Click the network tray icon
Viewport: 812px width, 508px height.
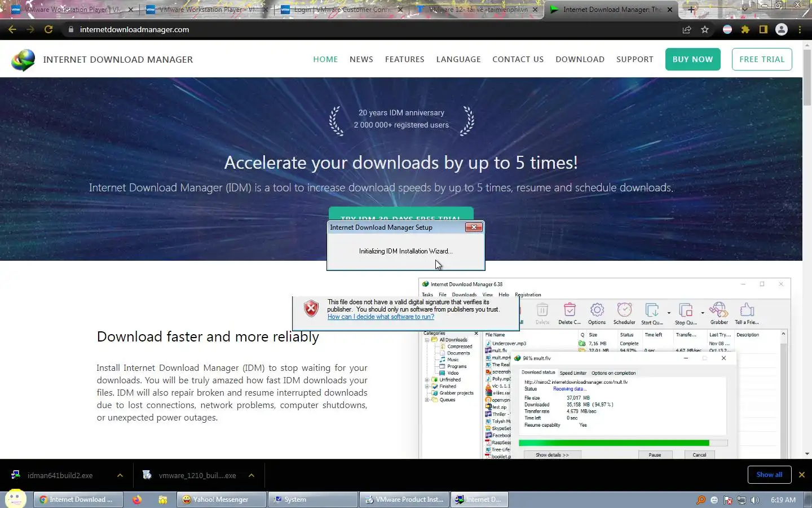pos(742,500)
